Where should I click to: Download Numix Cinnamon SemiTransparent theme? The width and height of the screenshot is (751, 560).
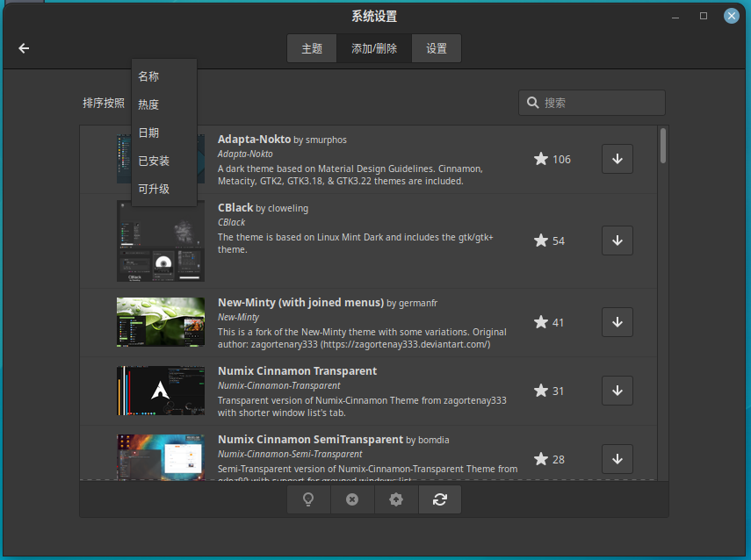617,459
